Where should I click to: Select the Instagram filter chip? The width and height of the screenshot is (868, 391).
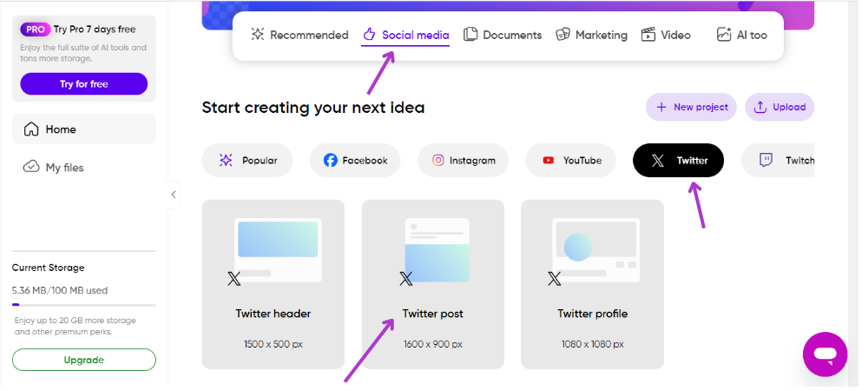click(x=464, y=161)
